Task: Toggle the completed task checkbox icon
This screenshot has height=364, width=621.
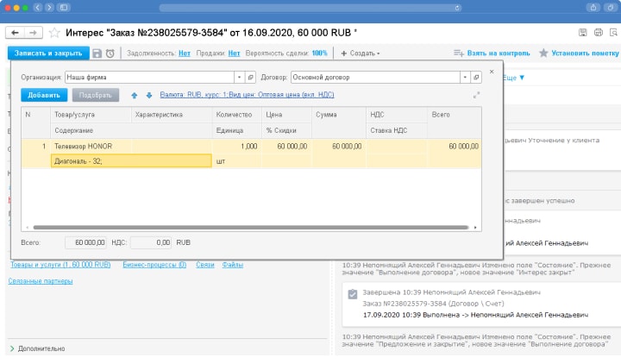Action: click(x=352, y=294)
